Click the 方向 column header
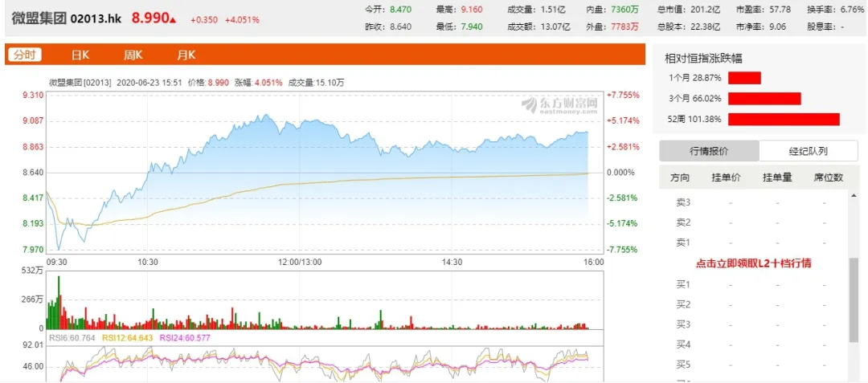The image size is (868, 383). tap(681, 177)
